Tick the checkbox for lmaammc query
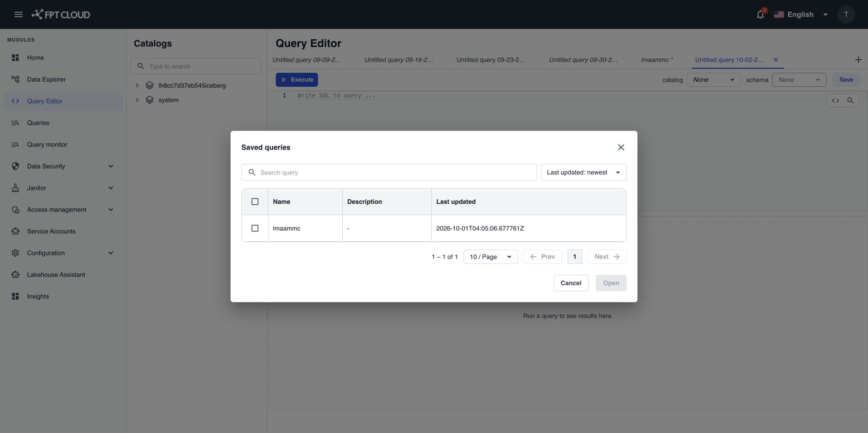This screenshot has height=433, width=868. [x=255, y=228]
